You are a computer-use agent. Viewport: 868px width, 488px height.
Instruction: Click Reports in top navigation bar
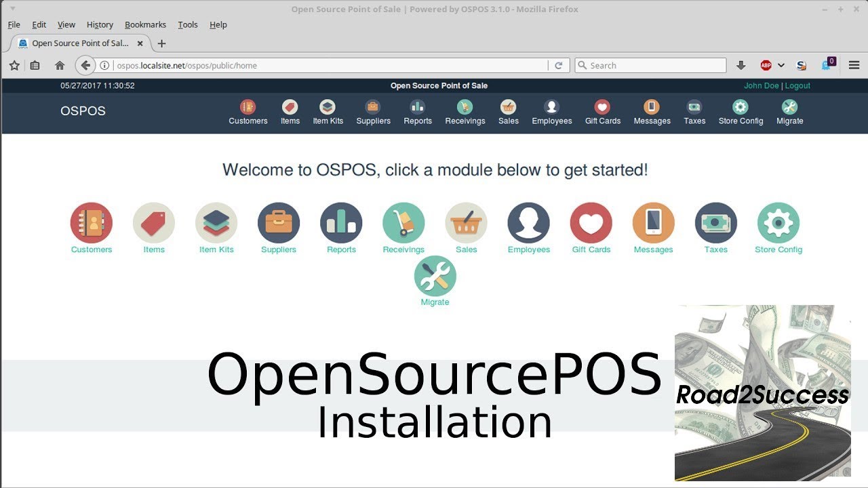(418, 113)
